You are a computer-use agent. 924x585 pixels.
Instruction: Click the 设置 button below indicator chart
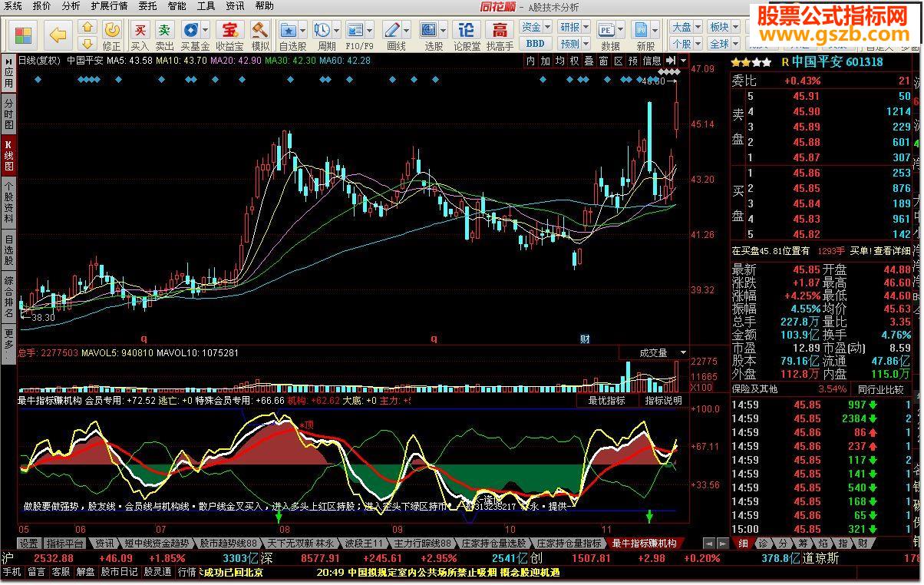pyautogui.click(x=29, y=544)
